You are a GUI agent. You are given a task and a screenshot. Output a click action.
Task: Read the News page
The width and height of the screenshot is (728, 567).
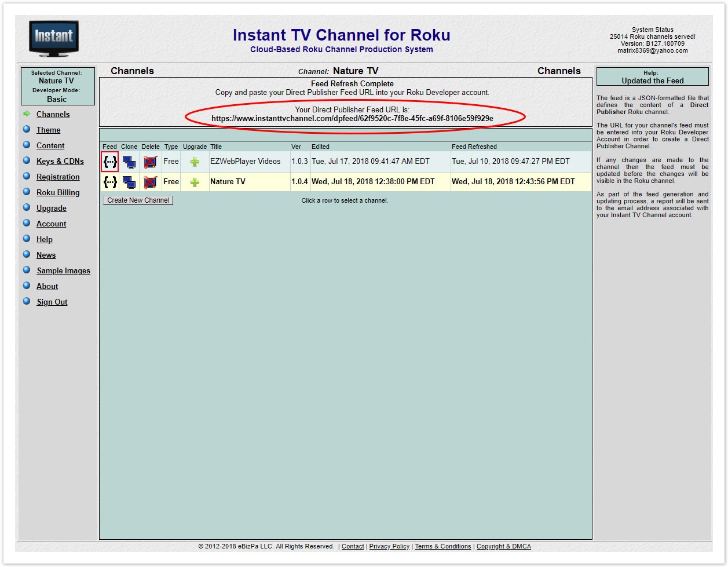point(46,255)
